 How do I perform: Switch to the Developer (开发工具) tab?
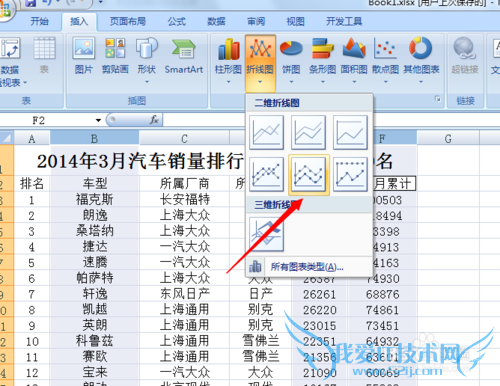[344, 22]
